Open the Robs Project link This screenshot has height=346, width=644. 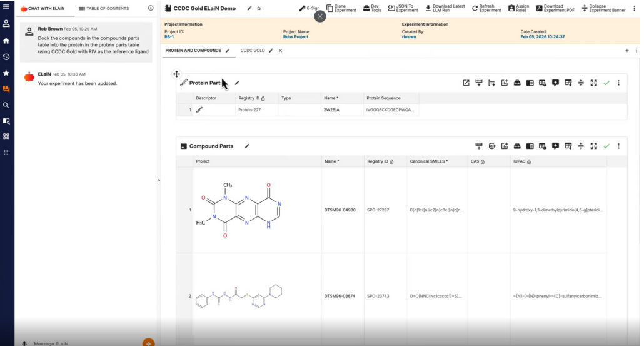pyautogui.click(x=295, y=37)
